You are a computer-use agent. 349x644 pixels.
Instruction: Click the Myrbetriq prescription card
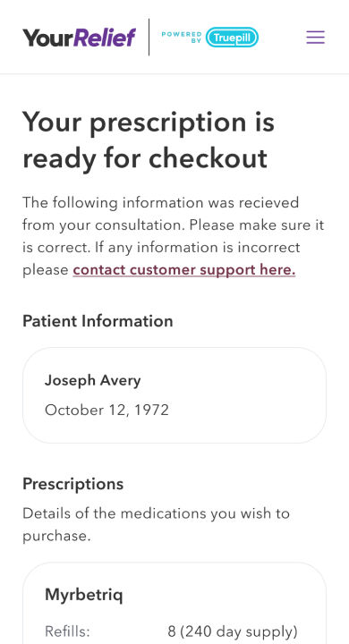pos(174,604)
